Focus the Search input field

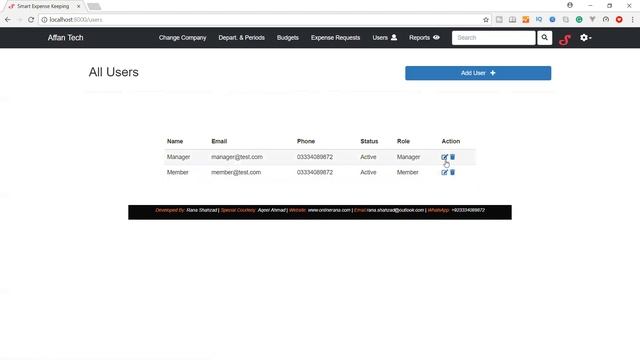coord(493,38)
